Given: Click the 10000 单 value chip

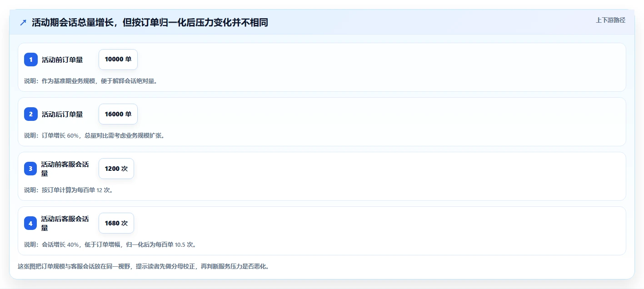Looking at the screenshot, I should coord(118,60).
